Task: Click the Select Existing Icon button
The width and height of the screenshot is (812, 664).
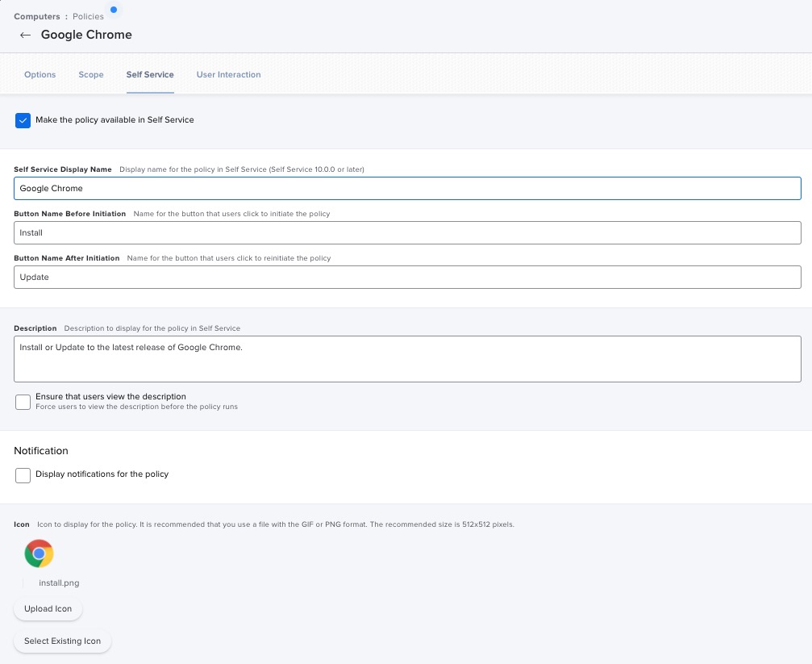Action: [62, 641]
